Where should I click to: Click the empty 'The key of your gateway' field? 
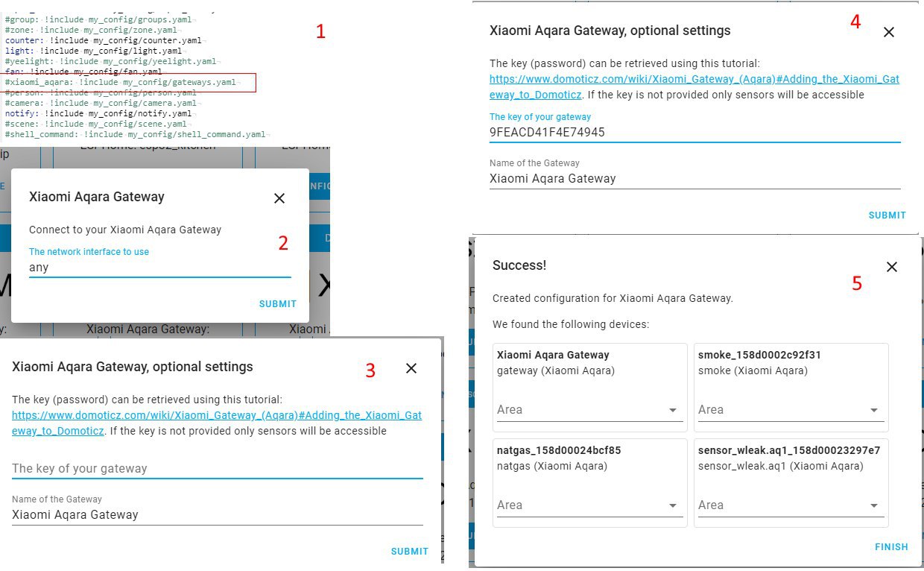pyautogui.click(x=217, y=468)
